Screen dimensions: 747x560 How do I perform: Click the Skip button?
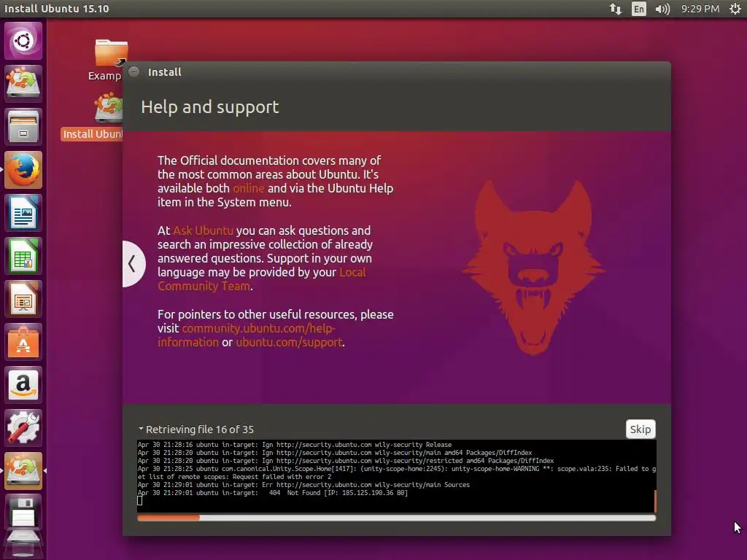click(640, 429)
